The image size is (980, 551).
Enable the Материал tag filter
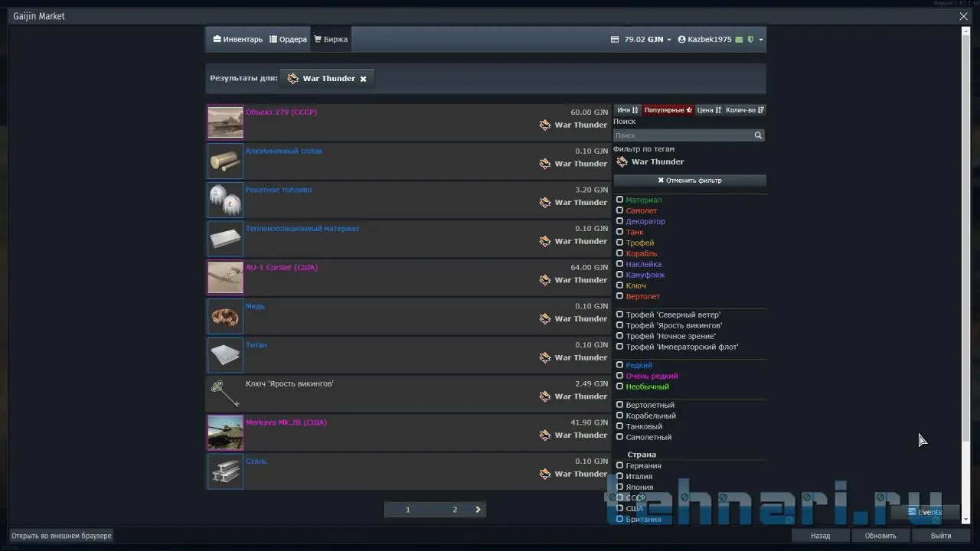(x=619, y=200)
